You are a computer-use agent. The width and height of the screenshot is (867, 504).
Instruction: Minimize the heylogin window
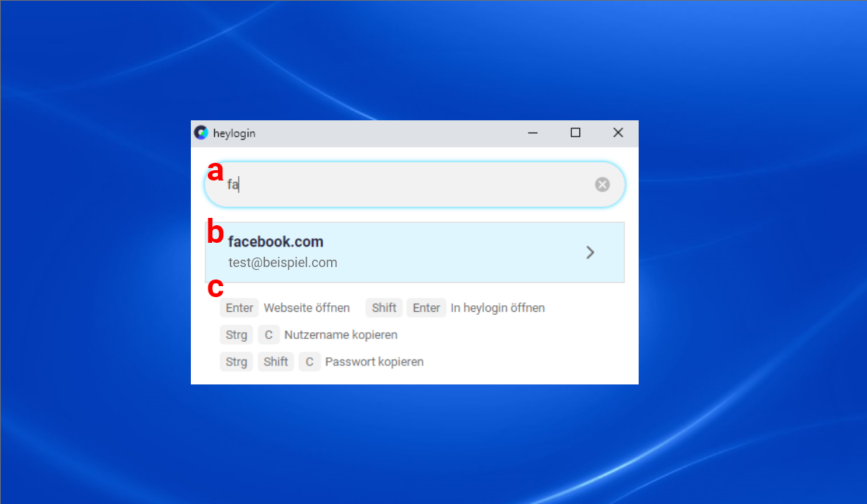532,134
